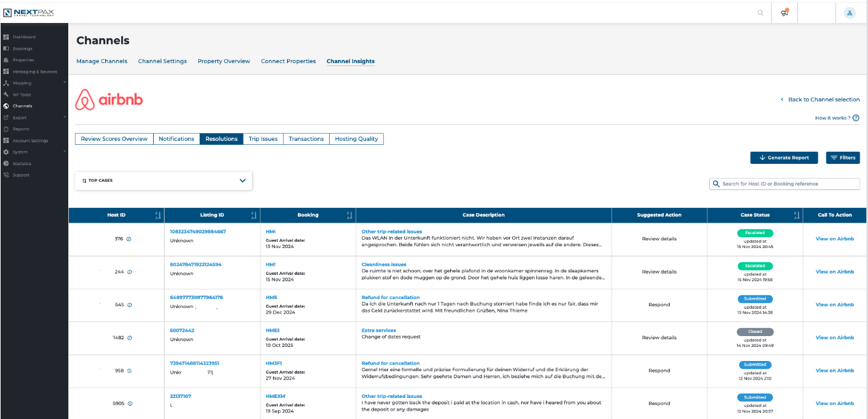Image resolution: width=868 pixels, height=419 pixels.
Task: Switch to the Trip Issues tab
Action: (x=263, y=139)
